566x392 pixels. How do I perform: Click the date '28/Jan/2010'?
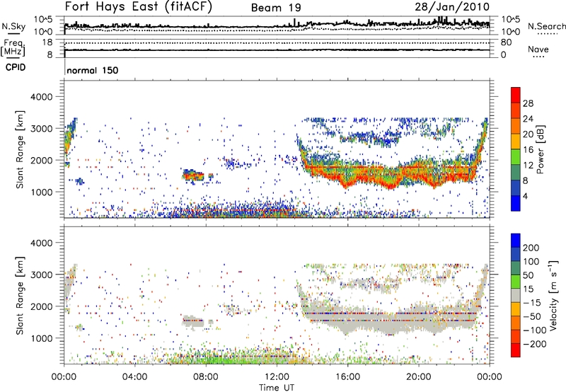(452, 7)
